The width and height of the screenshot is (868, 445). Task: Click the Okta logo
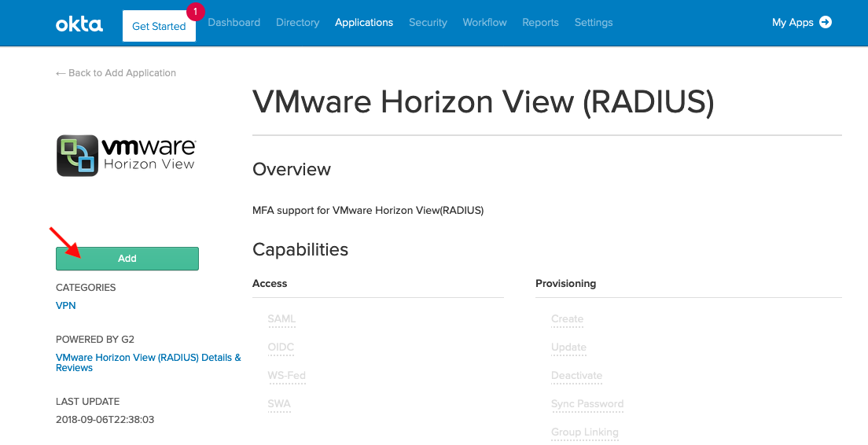(x=79, y=24)
